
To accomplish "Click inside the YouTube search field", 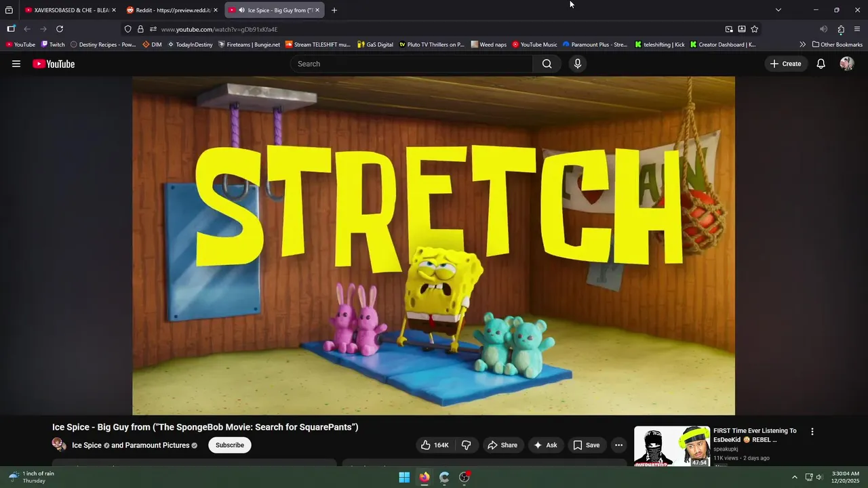I will coord(412,64).
